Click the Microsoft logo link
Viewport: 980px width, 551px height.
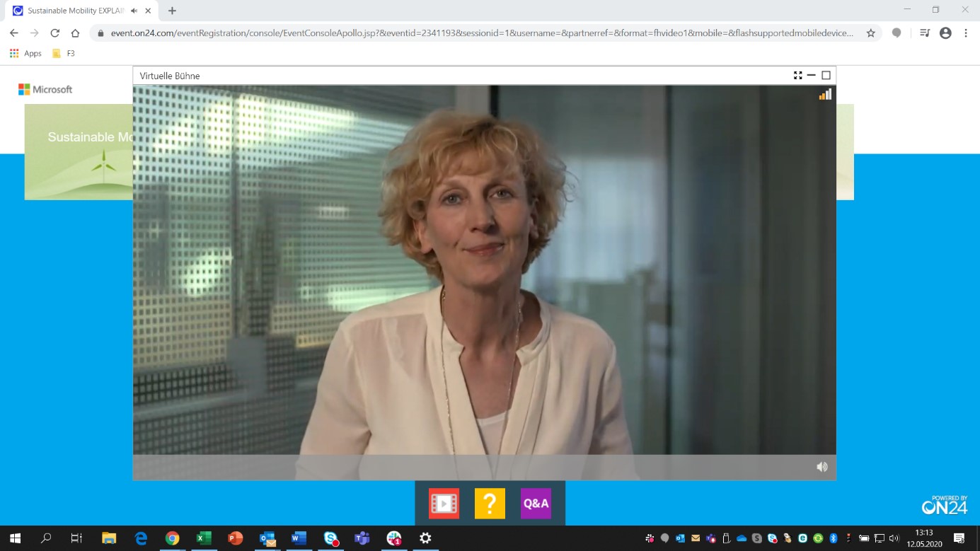point(45,89)
